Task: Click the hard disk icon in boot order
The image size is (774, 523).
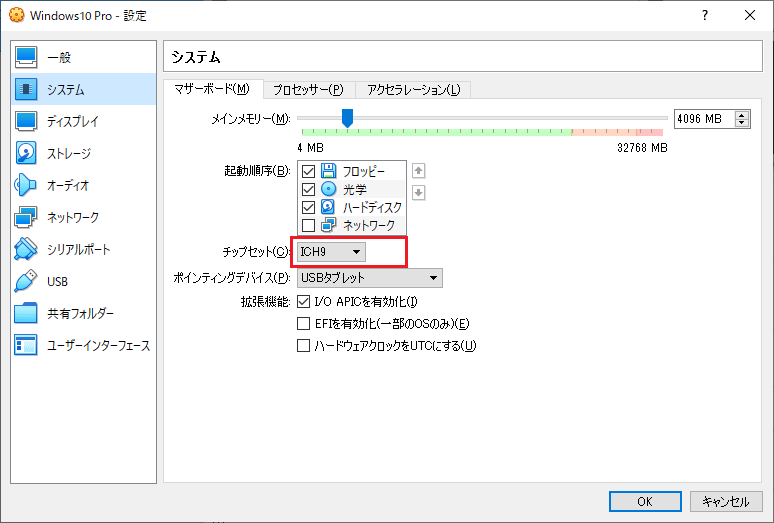Action: tap(328, 207)
